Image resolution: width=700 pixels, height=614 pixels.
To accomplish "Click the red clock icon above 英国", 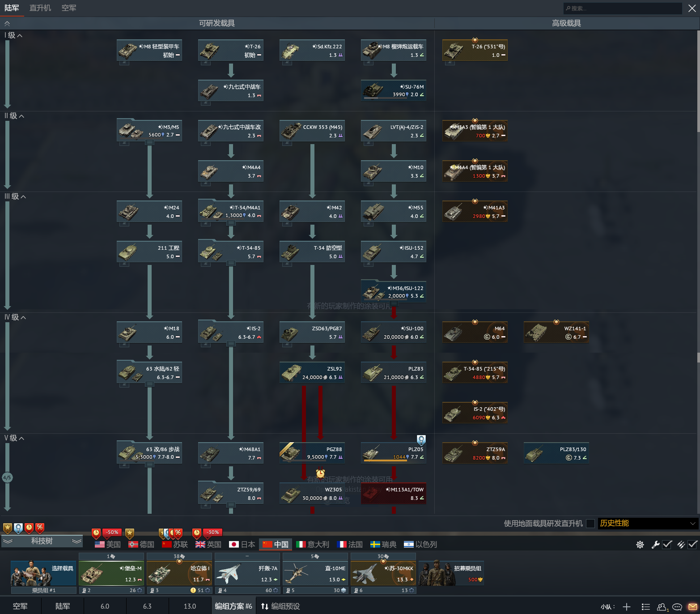I will pos(197,533).
